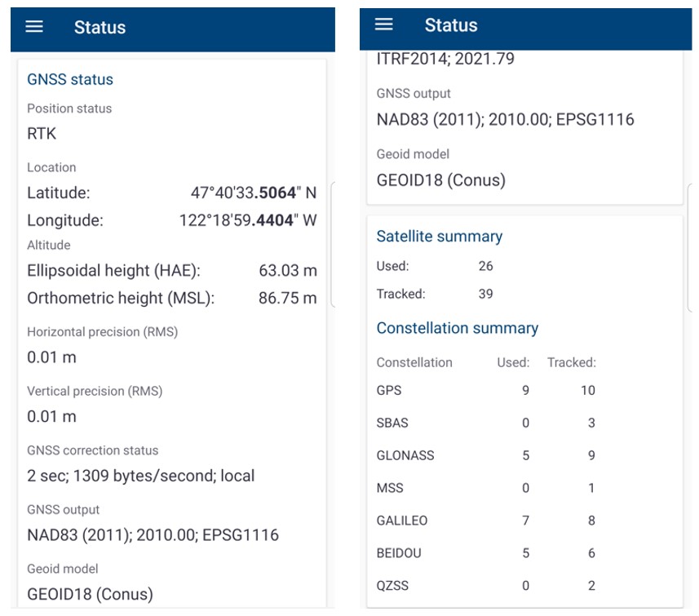Select the GNSS status section heading
The height and width of the screenshot is (616, 699).
point(70,79)
